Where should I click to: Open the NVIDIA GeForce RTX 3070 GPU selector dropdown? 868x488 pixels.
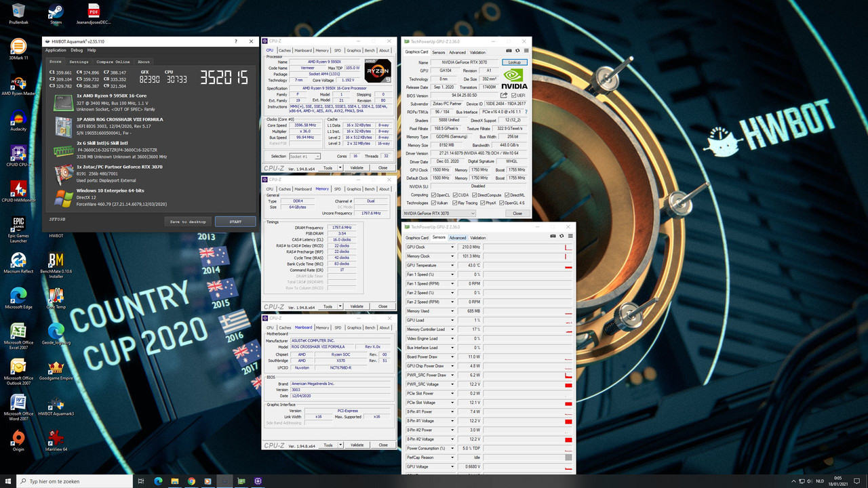[x=439, y=213]
